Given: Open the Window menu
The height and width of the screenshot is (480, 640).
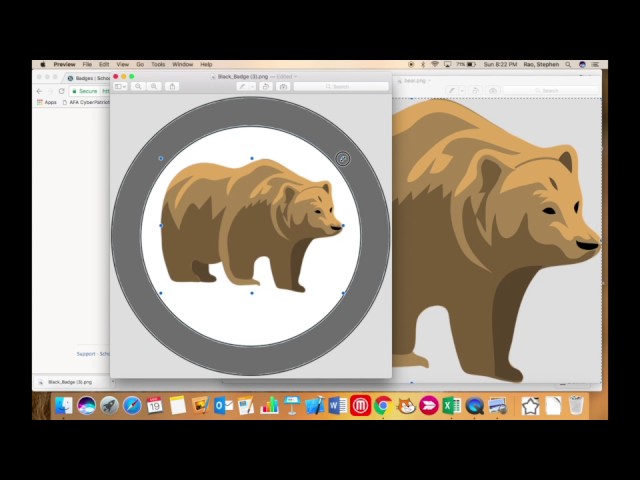Looking at the screenshot, I should pos(182,64).
